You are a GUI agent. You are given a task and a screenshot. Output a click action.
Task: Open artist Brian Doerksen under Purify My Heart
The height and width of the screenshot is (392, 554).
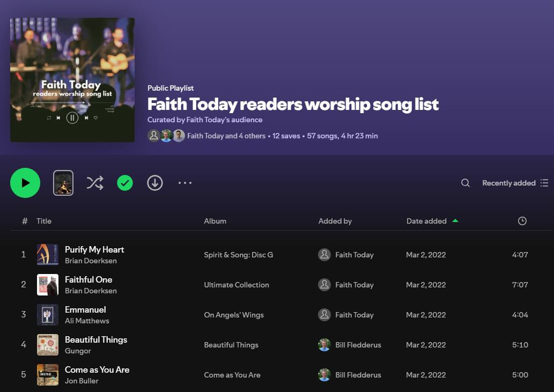tap(91, 261)
